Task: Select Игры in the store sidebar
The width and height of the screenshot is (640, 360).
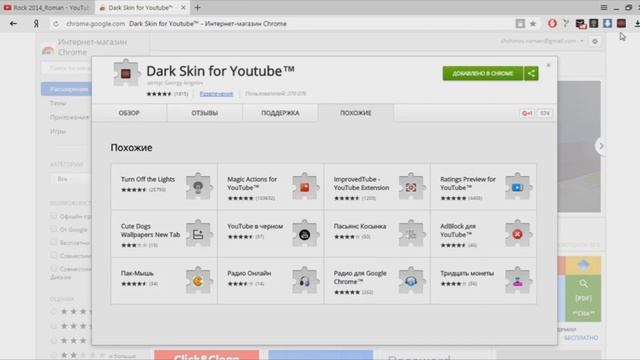Action: (58, 131)
